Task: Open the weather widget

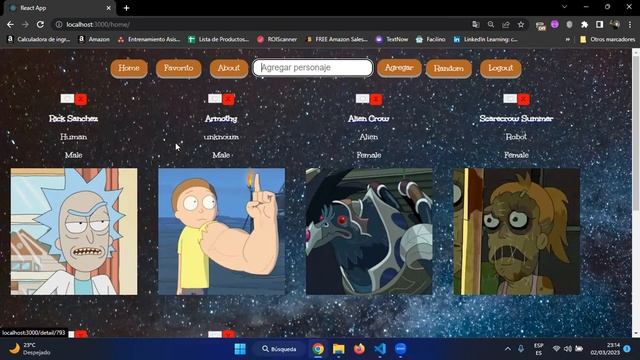Action: 30,349
